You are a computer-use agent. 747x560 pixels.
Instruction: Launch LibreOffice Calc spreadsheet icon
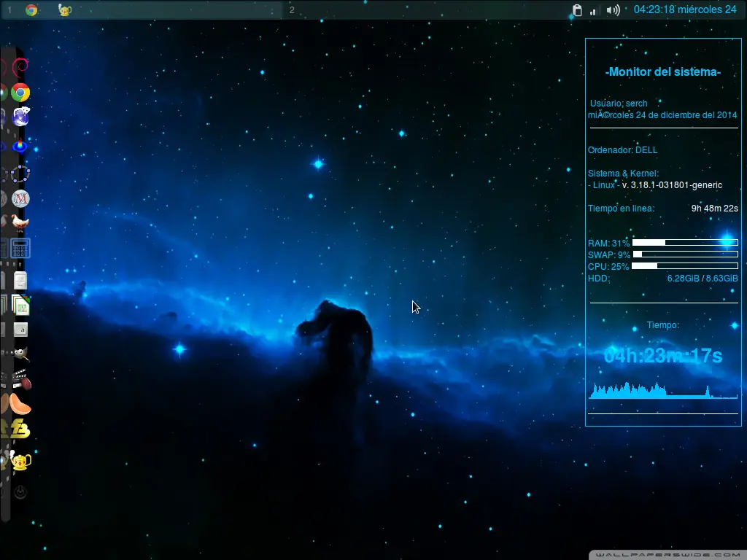click(21, 306)
